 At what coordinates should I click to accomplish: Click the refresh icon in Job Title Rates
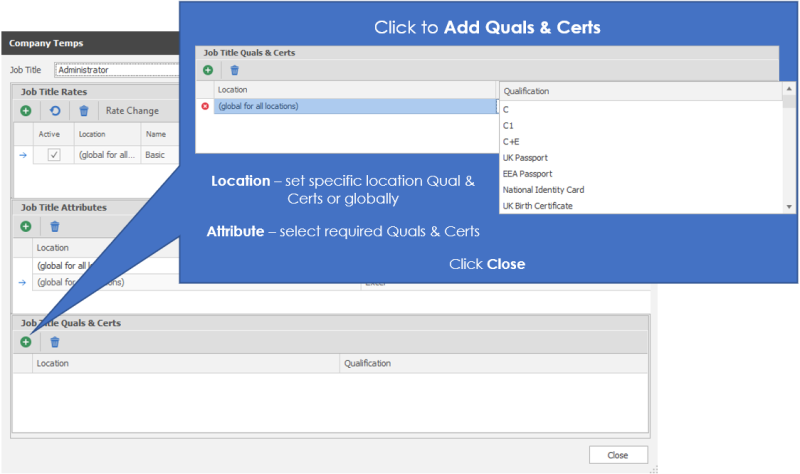[x=55, y=111]
